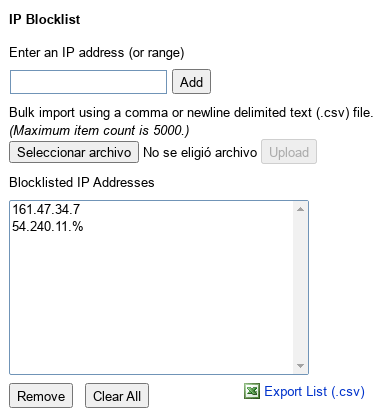Image resolution: width=391 pixels, height=420 pixels.
Task: Click the "No se eligió archivo" file label
Action: pos(200,152)
